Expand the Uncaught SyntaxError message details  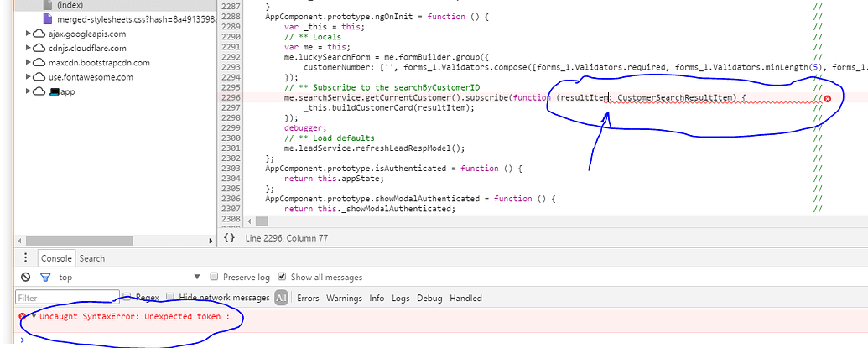click(34, 316)
